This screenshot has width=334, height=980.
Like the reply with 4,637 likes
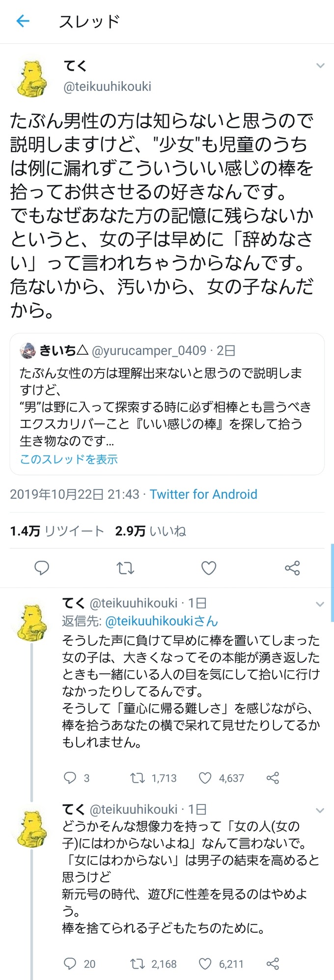205,778
